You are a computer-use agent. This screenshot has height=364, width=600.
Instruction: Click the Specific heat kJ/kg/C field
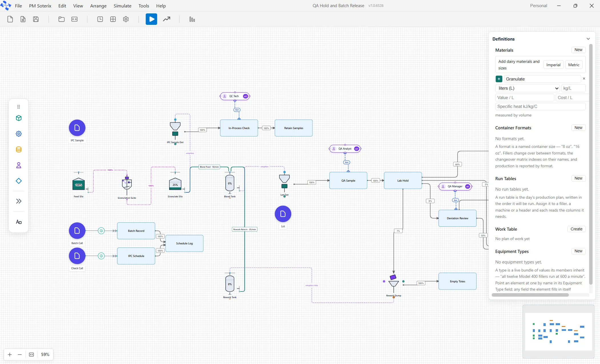[540, 106]
